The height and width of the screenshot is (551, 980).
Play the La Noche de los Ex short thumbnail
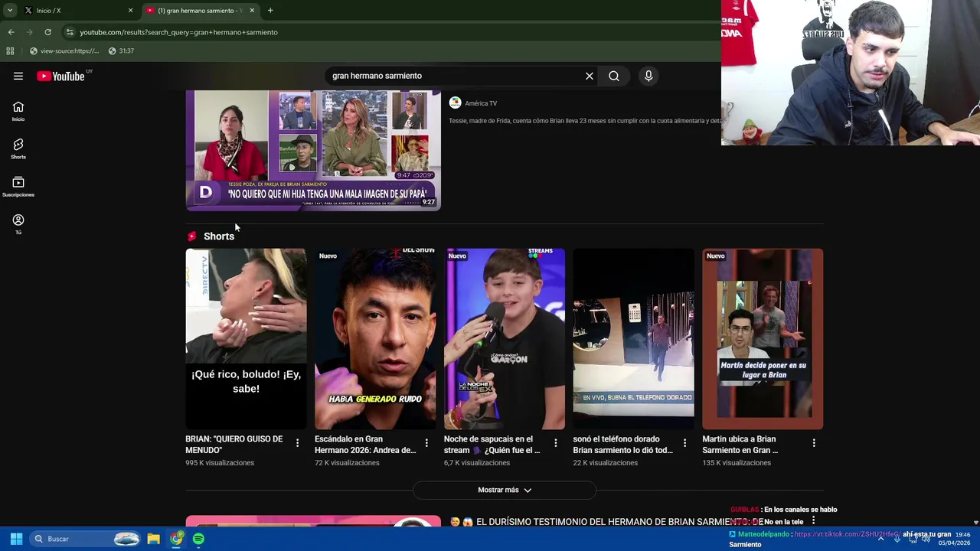click(x=505, y=338)
